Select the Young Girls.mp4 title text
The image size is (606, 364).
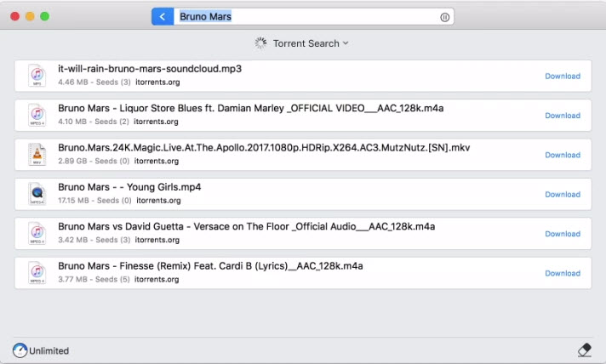[129, 187]
